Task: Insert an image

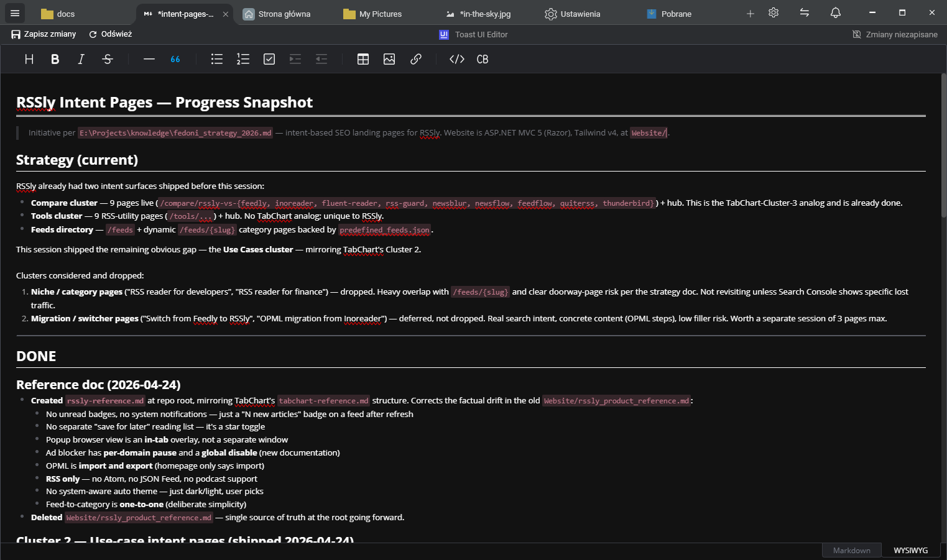Action: point(389,59)
